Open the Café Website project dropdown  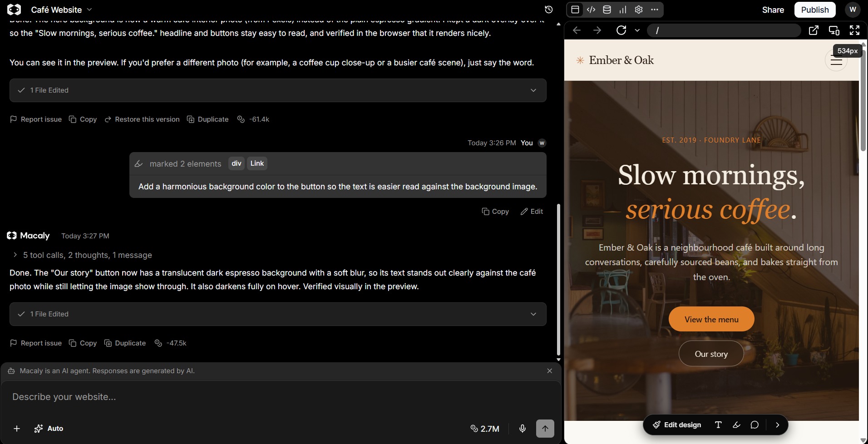(61, 10)
